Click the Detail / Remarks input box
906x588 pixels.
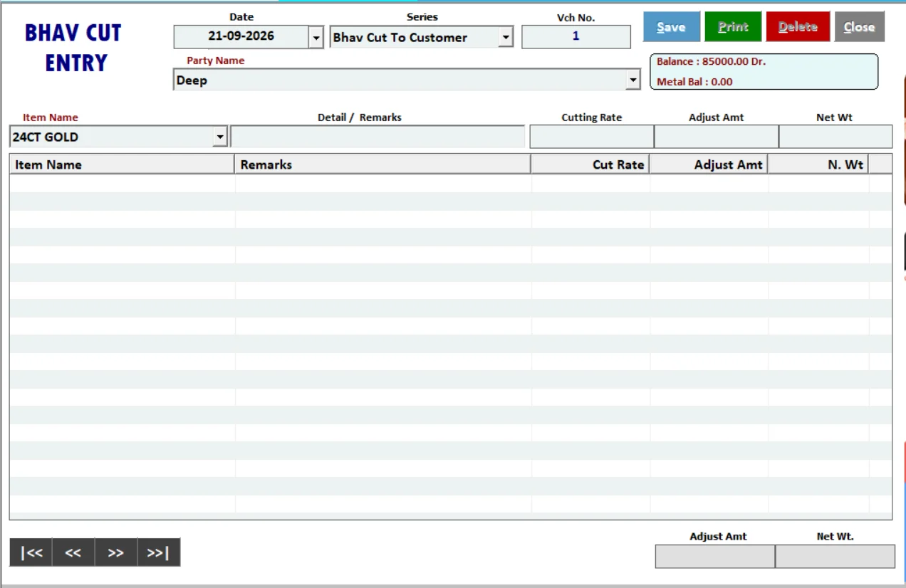(377, 137)
